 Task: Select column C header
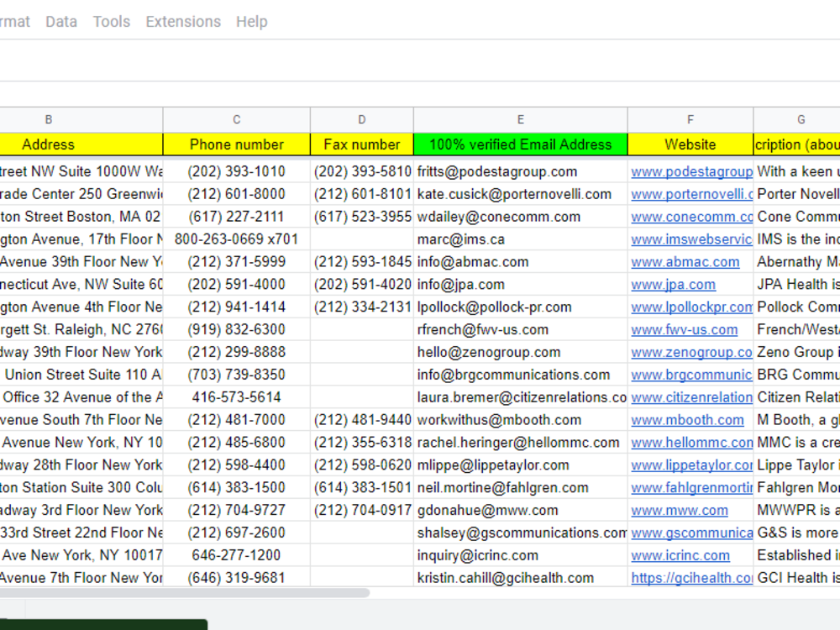pos(237,119)
